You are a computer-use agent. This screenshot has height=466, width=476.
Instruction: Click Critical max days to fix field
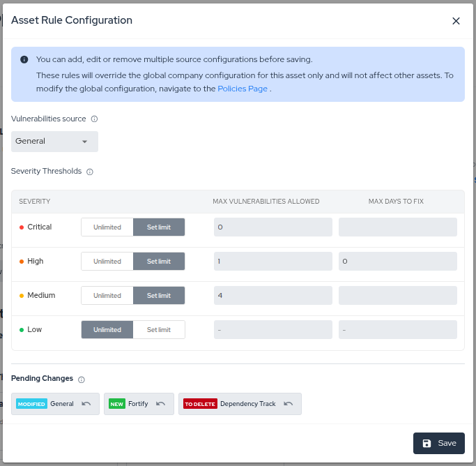(x=397, y=227)
